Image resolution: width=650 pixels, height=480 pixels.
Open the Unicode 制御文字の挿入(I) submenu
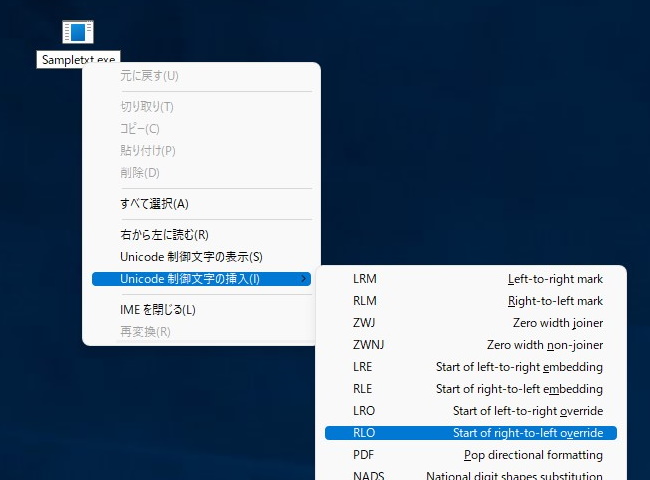pyautogui.click(x=201, y=279)
